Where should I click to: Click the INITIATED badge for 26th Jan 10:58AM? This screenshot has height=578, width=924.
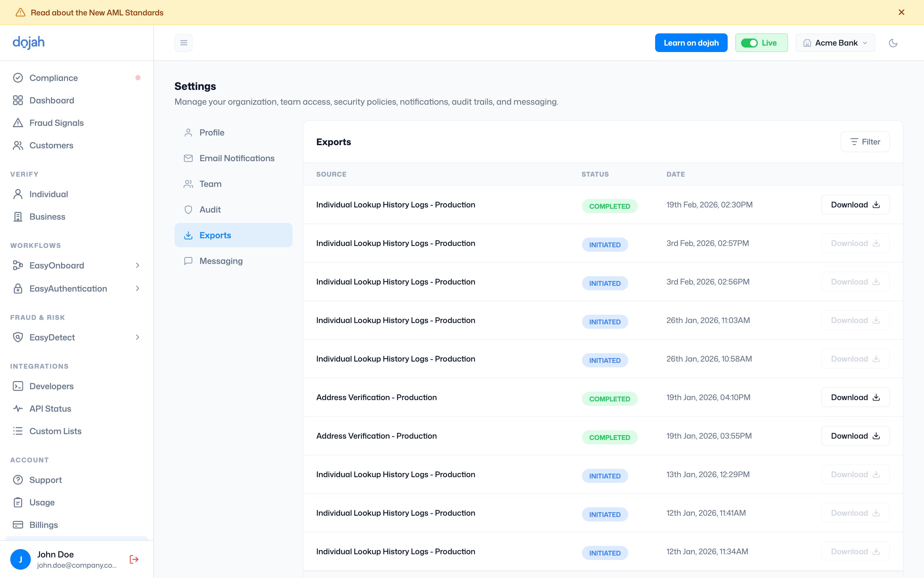605,361
